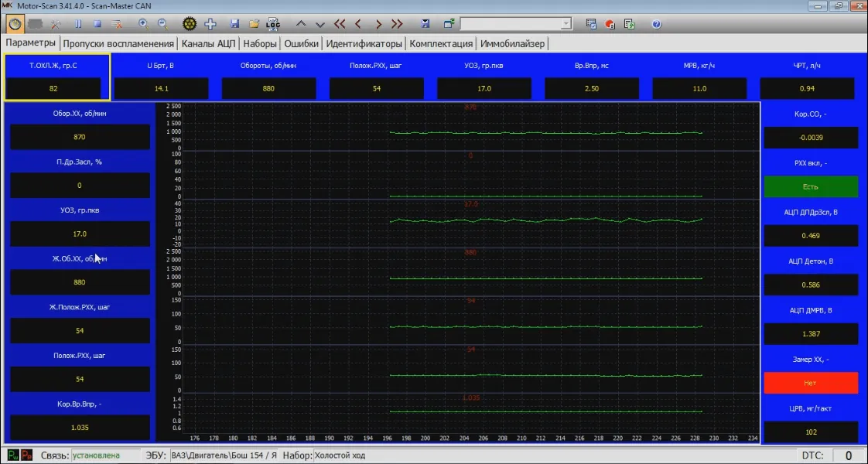Click the blue plus cross icon
The width and height of the screenshot is (868, 464).
[x=210, y=24]
